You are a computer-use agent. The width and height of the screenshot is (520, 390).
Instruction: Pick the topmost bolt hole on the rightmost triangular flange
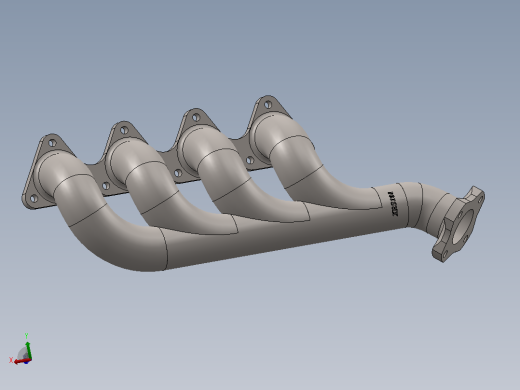point(268,105)
